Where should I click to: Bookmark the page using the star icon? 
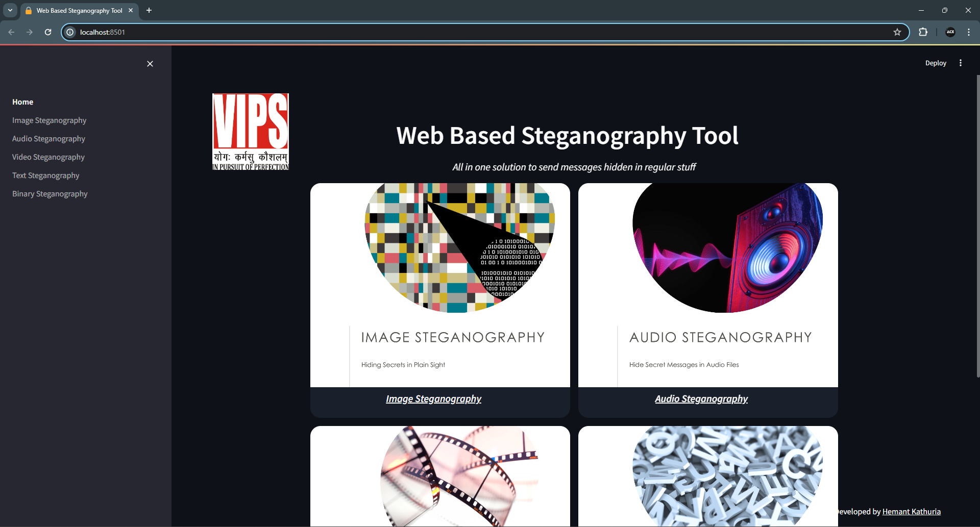[x=897, y=32]
